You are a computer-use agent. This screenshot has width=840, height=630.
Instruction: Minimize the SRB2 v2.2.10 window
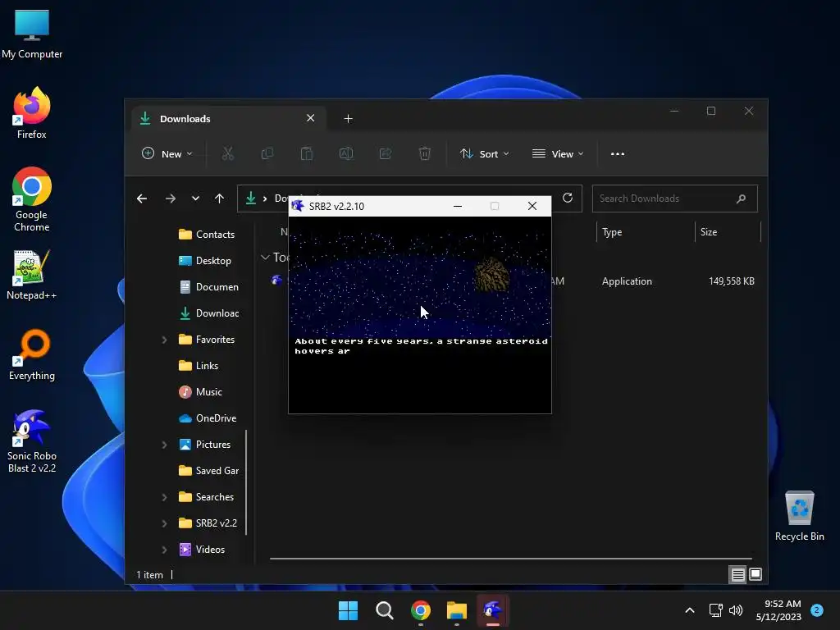(458, 206)
